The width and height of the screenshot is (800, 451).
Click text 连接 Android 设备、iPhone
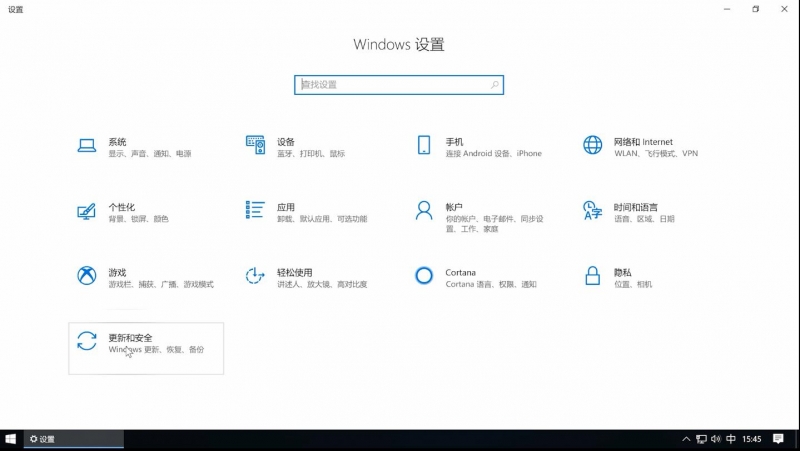(x=493, y=154)
